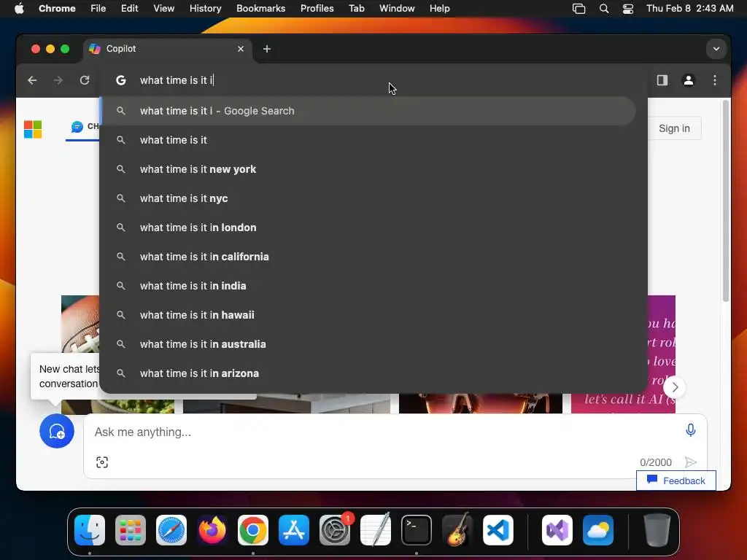This screenshot has width=747, height=560.
Task: Select the Copilot browser tab
Action: pyautogui.click(x=166, y=49)
